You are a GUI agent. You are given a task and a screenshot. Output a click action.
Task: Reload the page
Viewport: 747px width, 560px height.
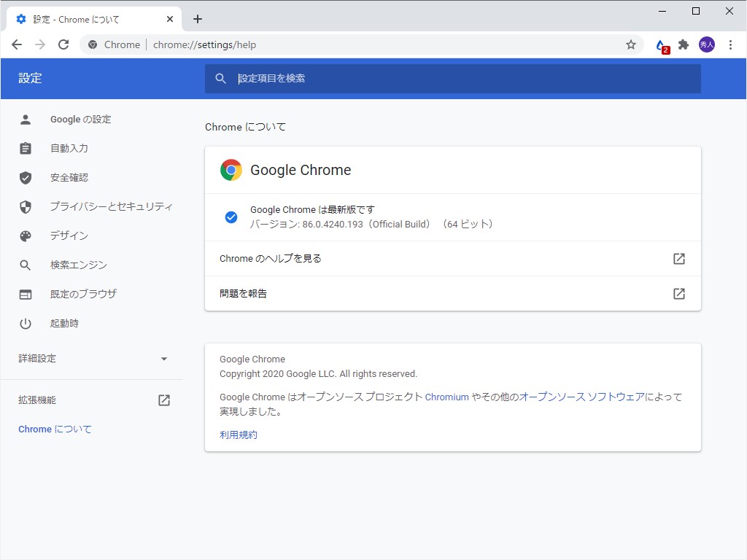point(63,44)
